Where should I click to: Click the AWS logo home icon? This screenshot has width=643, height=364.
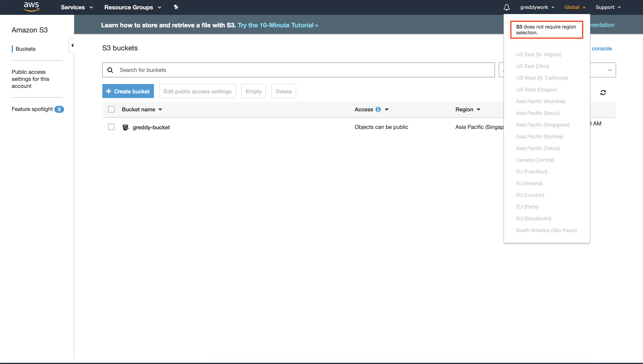point(31,7)
